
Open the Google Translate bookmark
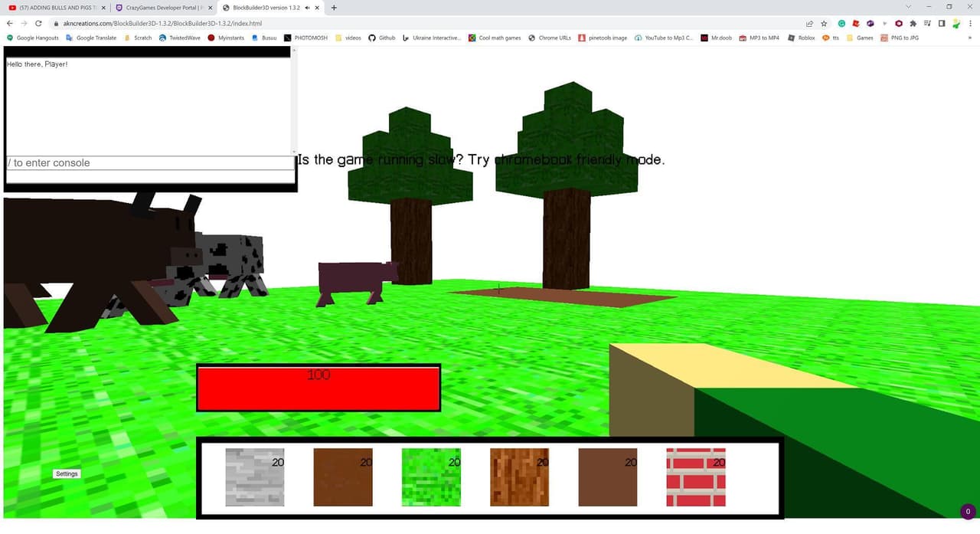tap(91, 38)
